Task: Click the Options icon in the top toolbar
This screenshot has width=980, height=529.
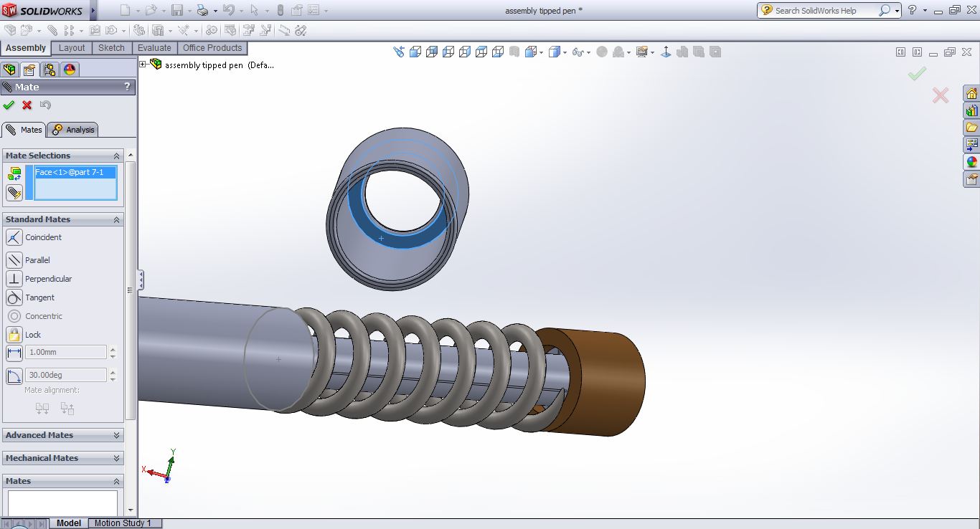Action: 314,10
